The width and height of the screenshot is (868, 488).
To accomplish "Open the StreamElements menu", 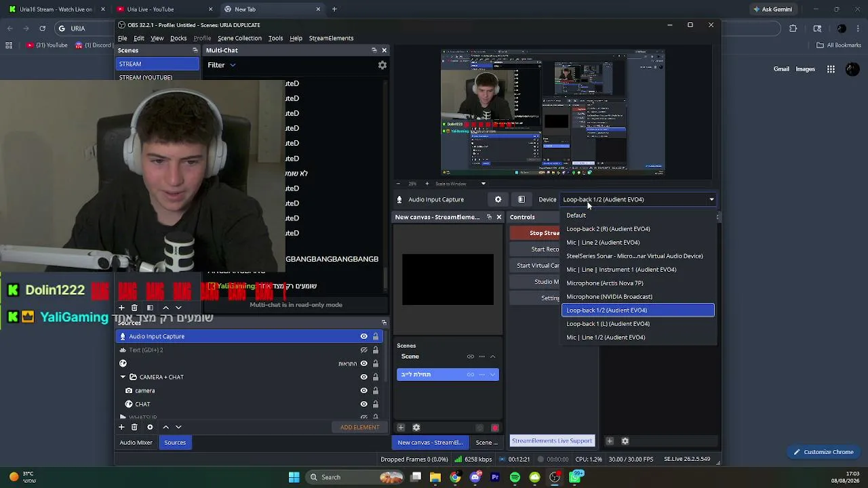I will [x=331, y=38].
